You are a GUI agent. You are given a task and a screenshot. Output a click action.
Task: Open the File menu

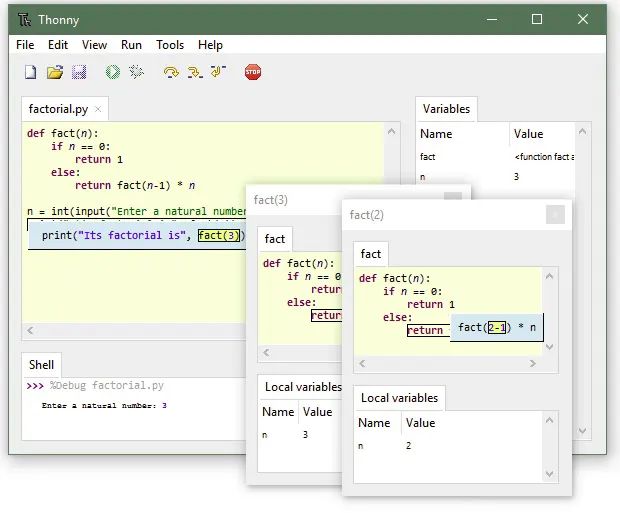25,45
